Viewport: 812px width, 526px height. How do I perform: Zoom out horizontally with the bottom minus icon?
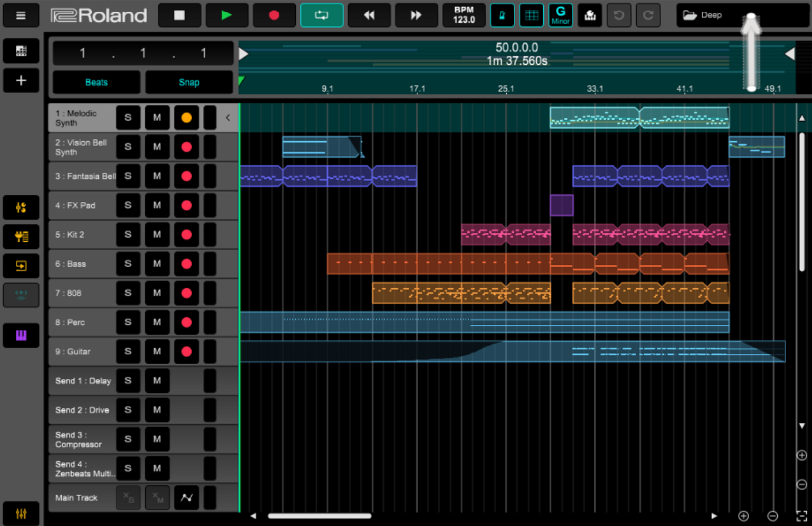tap(773, 516)
